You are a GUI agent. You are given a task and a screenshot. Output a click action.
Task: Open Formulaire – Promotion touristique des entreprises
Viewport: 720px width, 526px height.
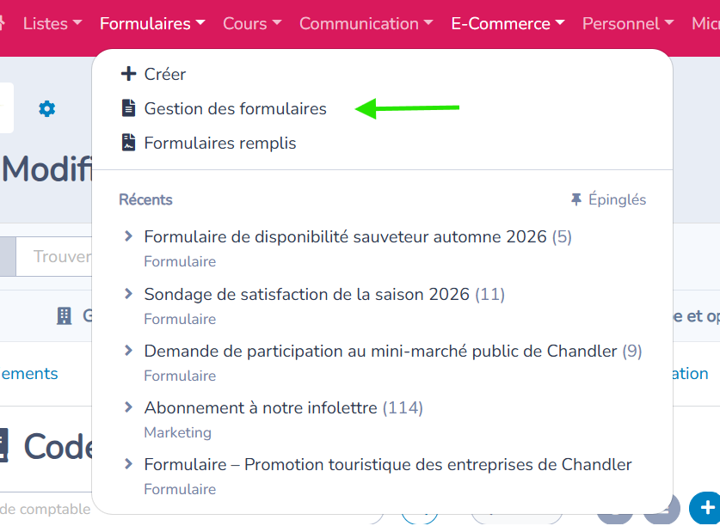pos(388,464)
